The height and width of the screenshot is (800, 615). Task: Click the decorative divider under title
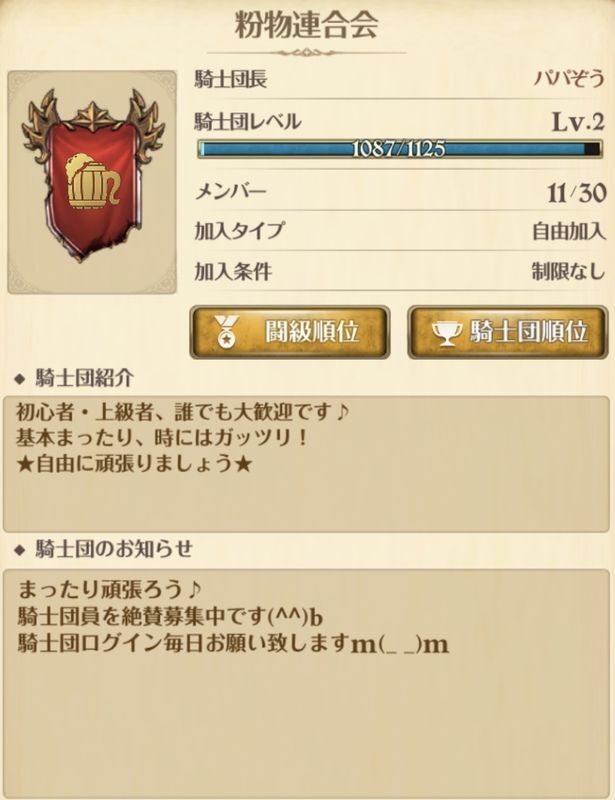[307, 52]
